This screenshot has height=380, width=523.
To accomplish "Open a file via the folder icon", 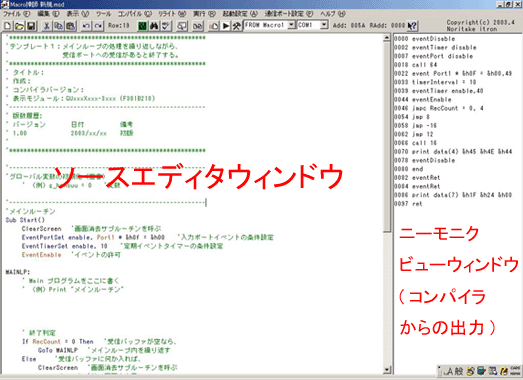I will pos(19,26).
